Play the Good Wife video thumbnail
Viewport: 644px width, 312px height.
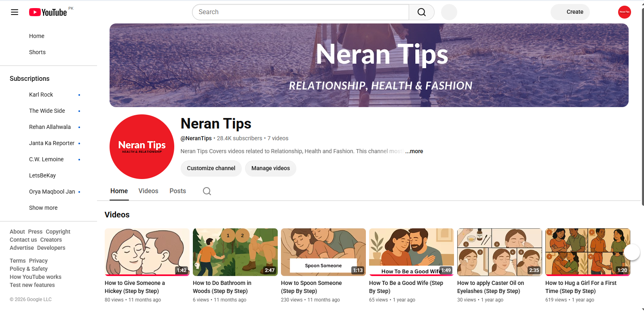click(412, 252)
